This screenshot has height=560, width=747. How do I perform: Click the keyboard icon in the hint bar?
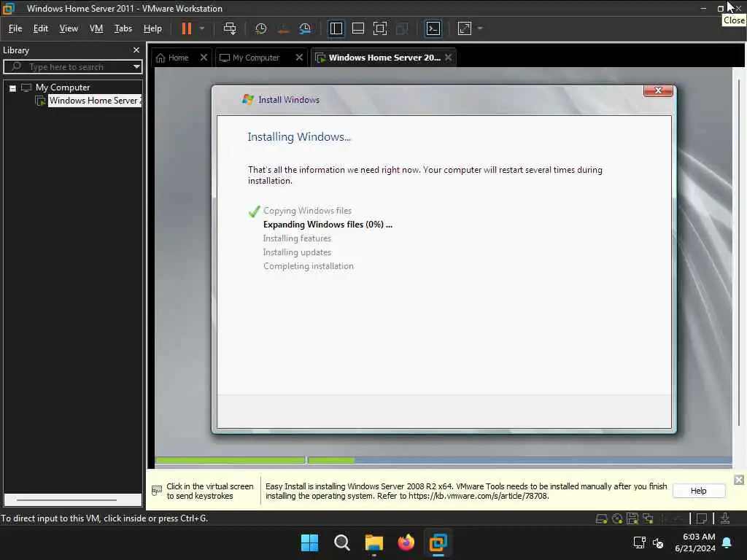(157, 491)
